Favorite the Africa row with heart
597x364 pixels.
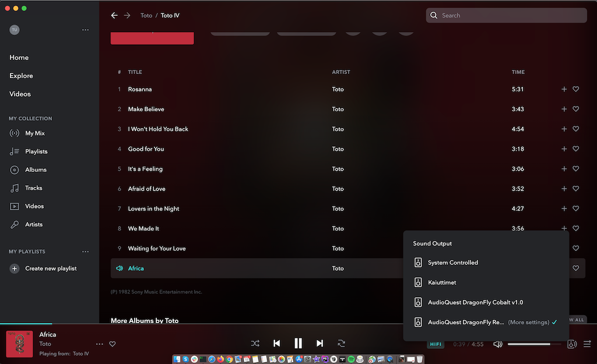(x=575, y=268)
